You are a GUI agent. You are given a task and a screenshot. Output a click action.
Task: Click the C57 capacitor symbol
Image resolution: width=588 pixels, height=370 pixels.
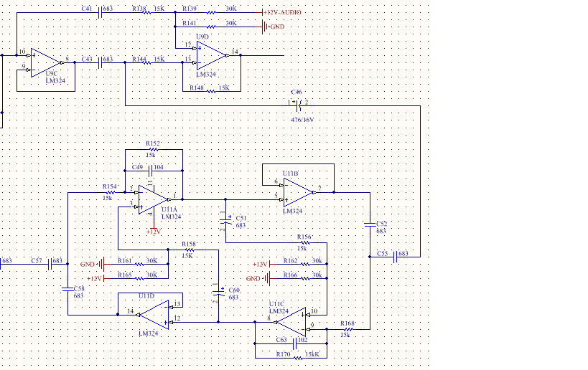click(50, 264)
